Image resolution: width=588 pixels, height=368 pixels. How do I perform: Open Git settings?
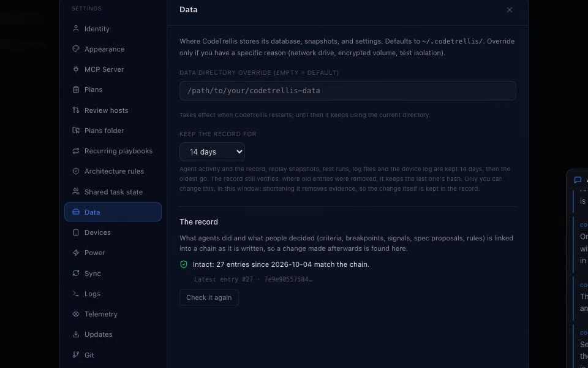(113, 355)
